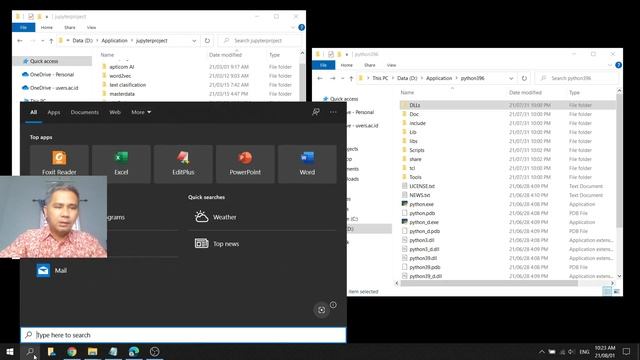The height and width of the screenshot is (360, 640).
Task: Open notification center icon
Action: [x=626, y=351]
